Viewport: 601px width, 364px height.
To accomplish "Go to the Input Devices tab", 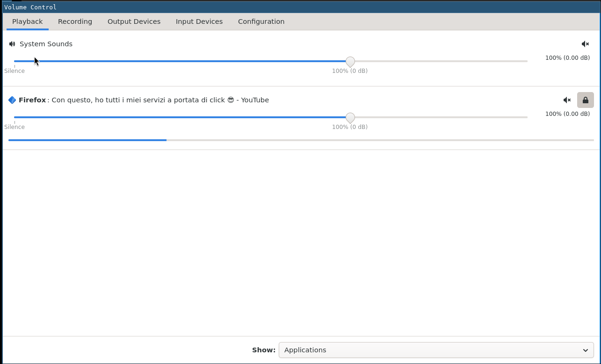I will [199, 21].
